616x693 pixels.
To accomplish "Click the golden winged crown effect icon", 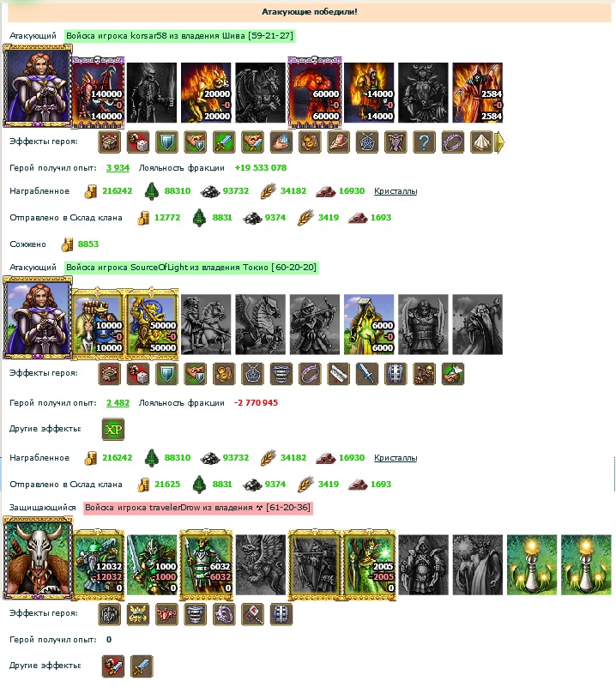I will (x=138, y=614).
